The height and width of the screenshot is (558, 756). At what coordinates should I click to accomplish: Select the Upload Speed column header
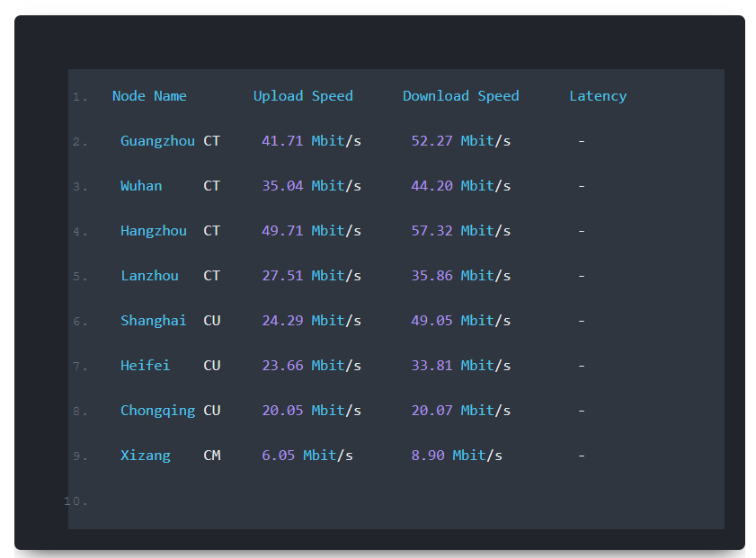[x=303, y=95]
